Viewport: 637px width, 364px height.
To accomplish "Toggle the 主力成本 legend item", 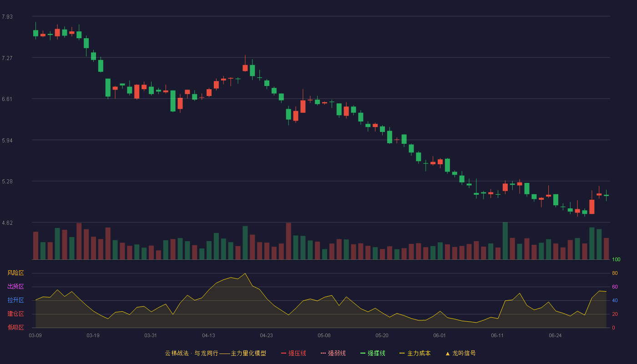I will 415,353.
